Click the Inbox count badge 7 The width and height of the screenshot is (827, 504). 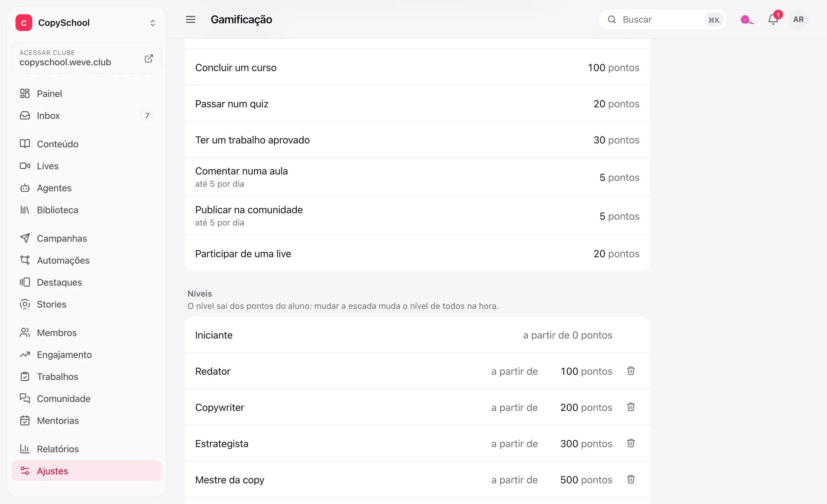pos(147,115)
